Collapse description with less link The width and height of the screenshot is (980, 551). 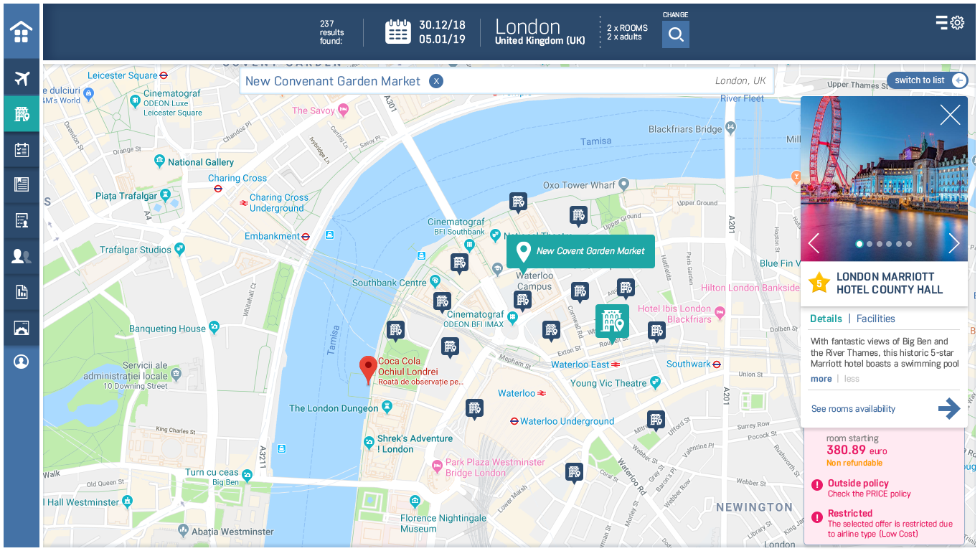pos(852,379)
